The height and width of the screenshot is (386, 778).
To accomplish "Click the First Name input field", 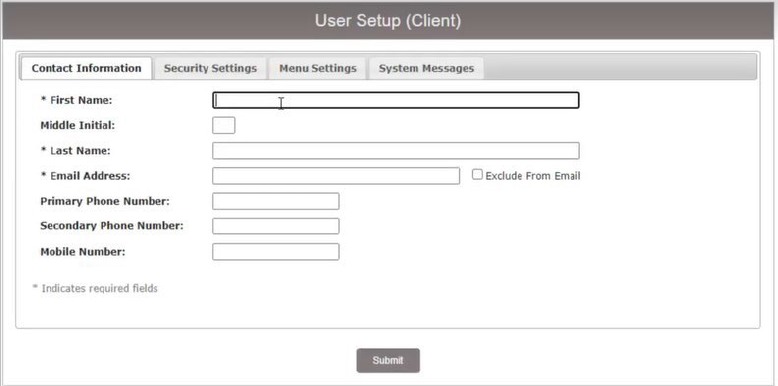I will [395, 100].
